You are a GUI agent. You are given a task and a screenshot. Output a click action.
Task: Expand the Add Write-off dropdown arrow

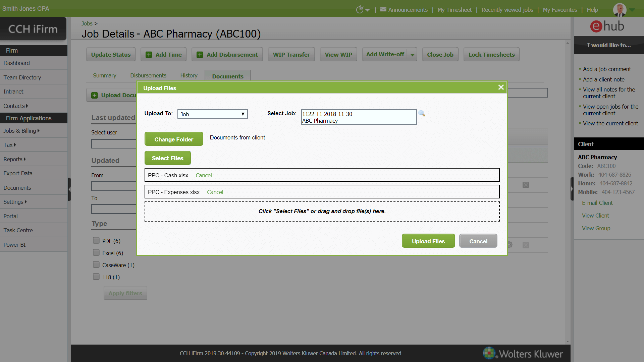[x=412, y=55]
